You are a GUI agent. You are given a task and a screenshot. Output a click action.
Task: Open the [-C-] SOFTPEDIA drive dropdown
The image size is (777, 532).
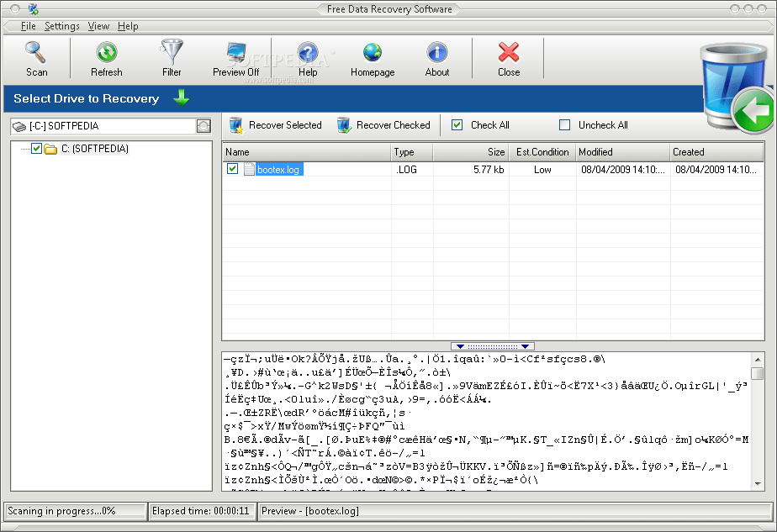[x=203, y=126]
